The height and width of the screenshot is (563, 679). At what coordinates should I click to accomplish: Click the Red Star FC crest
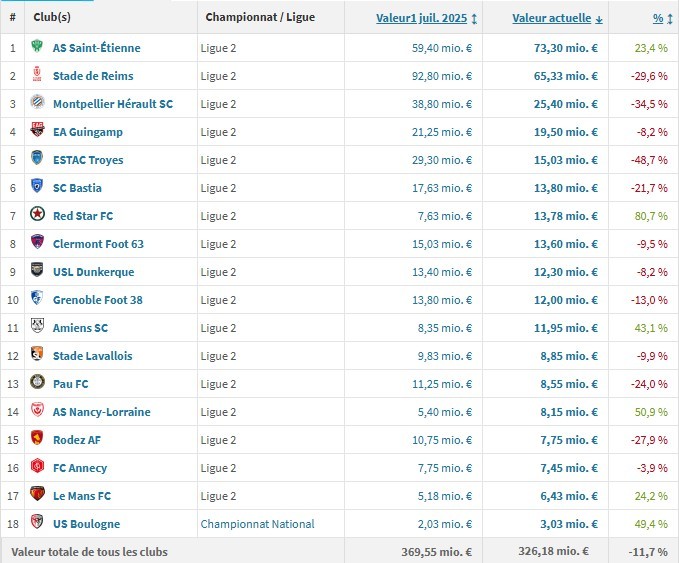pyautogui.click(x=37, y=214)
